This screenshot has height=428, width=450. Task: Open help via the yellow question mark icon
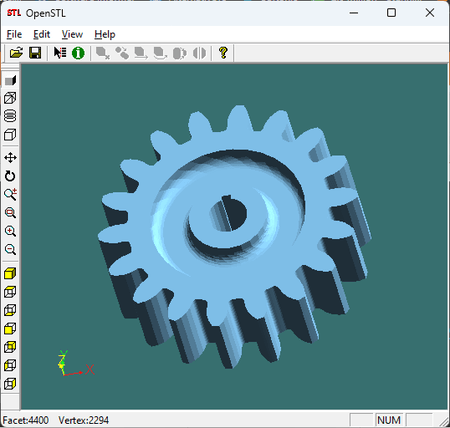(223, 53)
